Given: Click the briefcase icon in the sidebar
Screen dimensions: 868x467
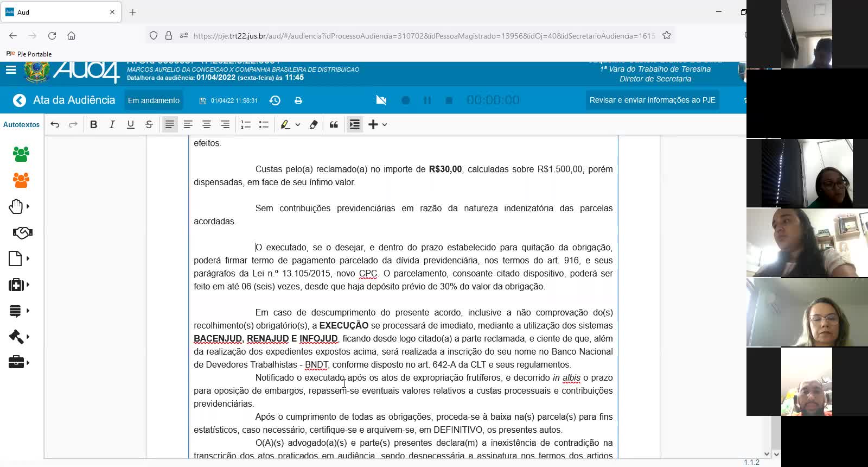Looking at the screenshot, I should [16, 362].
